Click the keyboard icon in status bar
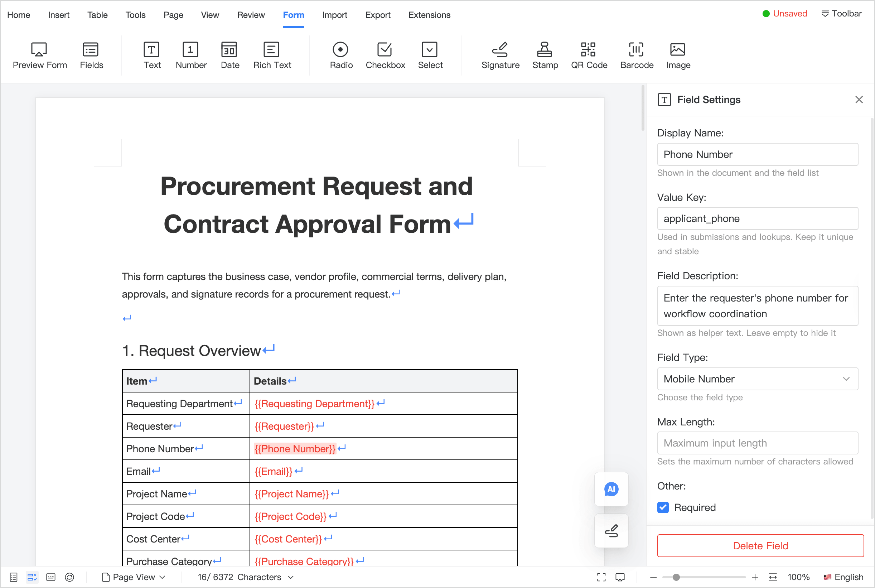The image size is (875, 588). tap(50, 577)
